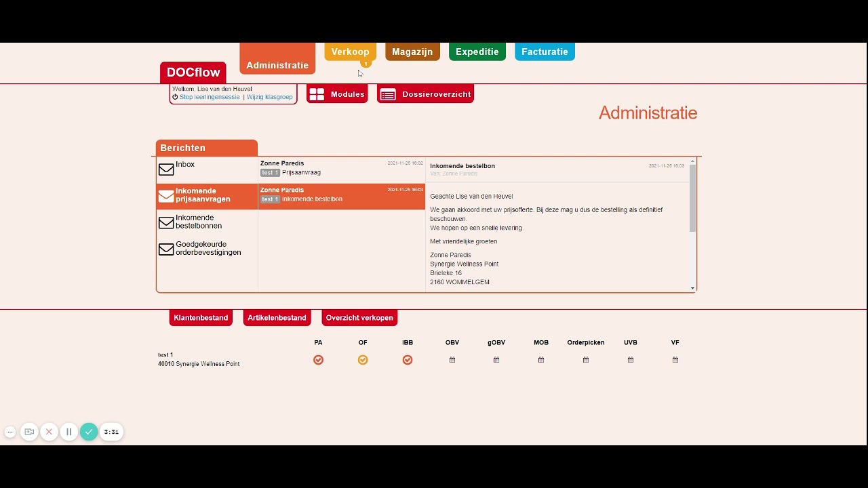
Task: Pause the screen recording
Action: (68, 432)
